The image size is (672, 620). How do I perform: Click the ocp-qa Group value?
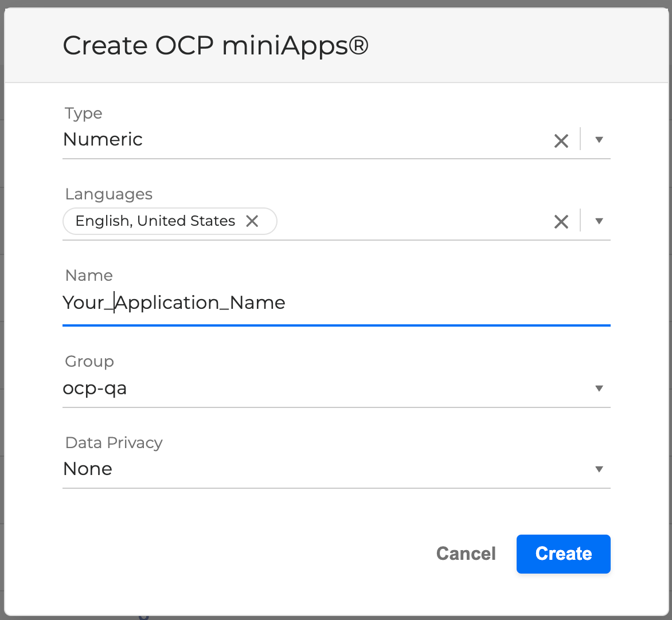[95, 389]
